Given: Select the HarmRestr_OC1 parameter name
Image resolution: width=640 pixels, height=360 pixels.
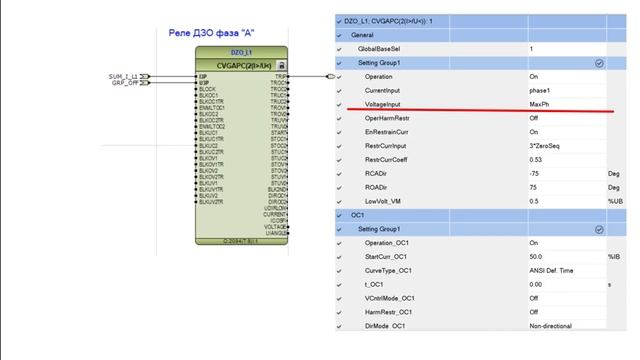Looking at the screenshot, I should pyautogui.click(x=388, y=312).
